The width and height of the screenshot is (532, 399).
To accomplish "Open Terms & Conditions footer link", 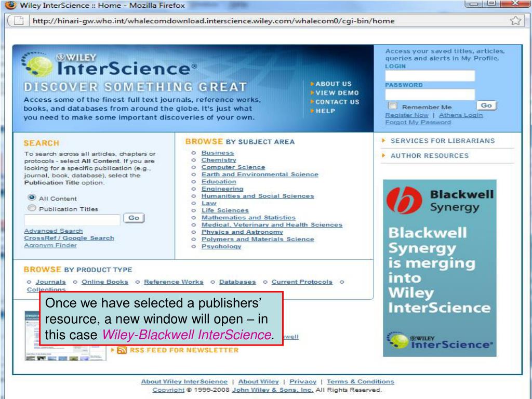I will click(361, 382).
